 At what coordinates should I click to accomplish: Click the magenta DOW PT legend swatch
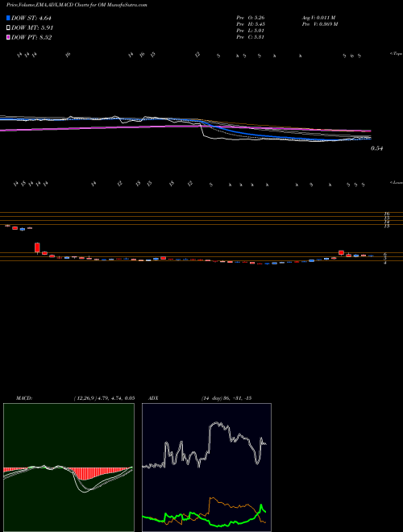click(x=9, y=37)
